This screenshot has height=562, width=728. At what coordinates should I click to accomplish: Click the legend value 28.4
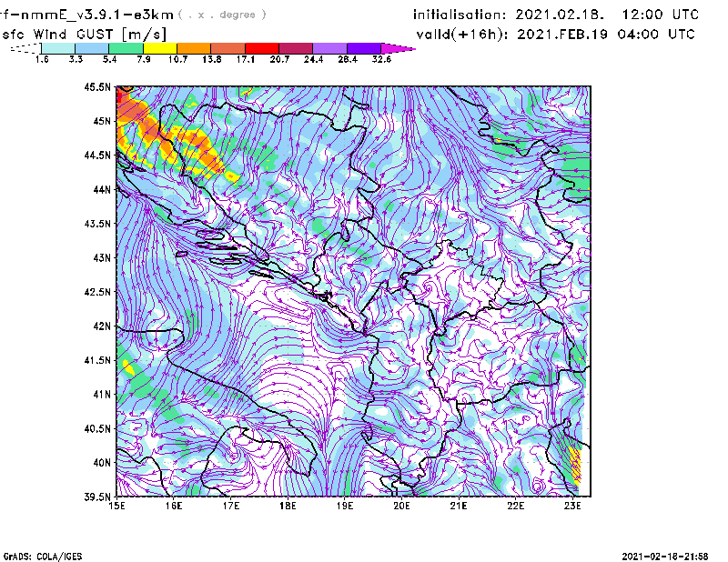click(348, 59)
